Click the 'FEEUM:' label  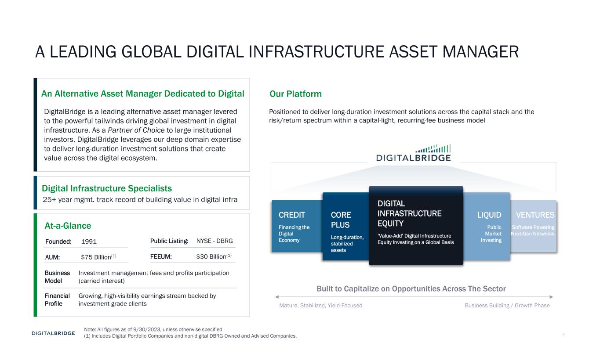pyautogui.click(x=161, y=256)
